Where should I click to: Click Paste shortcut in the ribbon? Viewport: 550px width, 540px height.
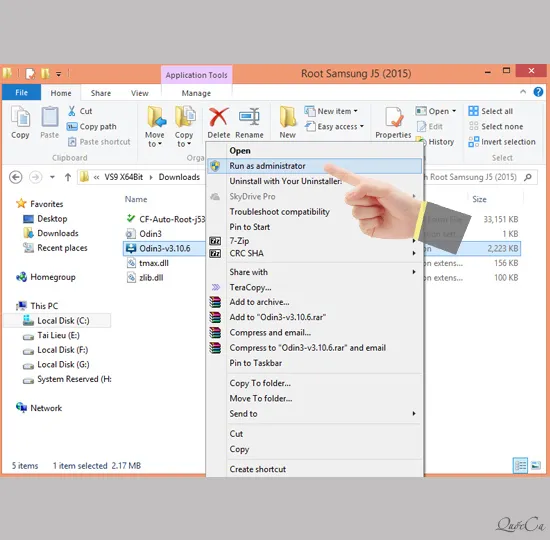click(x=99, y=142)
